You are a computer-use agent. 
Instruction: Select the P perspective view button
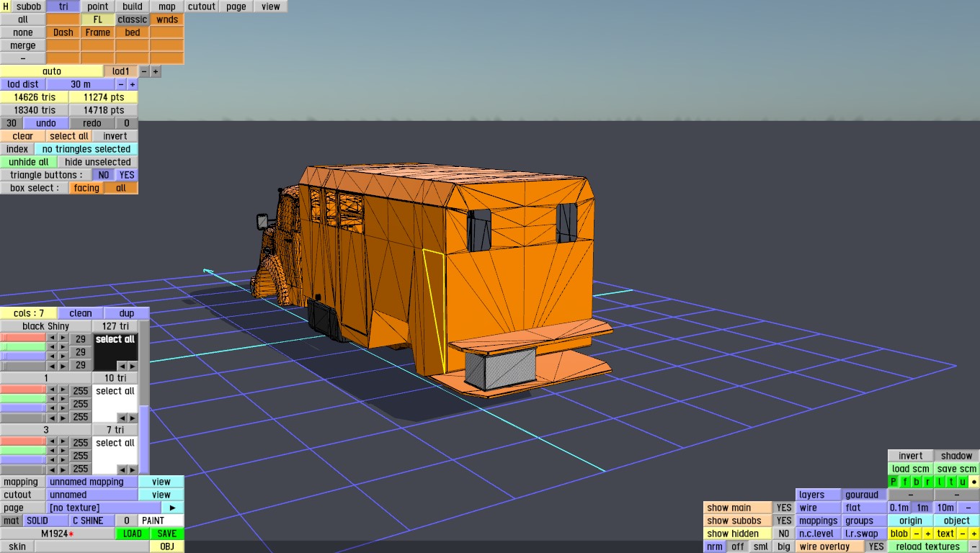pyautogui.click(x=894, y=482)
